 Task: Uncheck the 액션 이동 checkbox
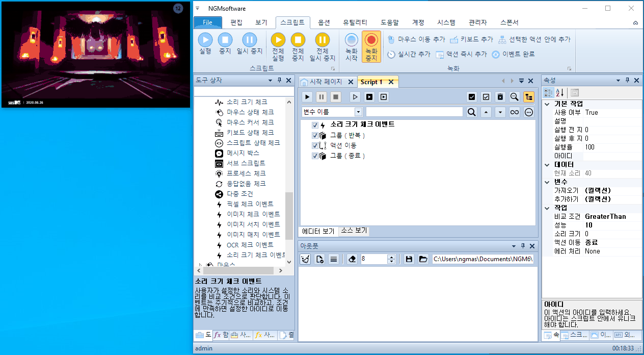coord(315,145)
